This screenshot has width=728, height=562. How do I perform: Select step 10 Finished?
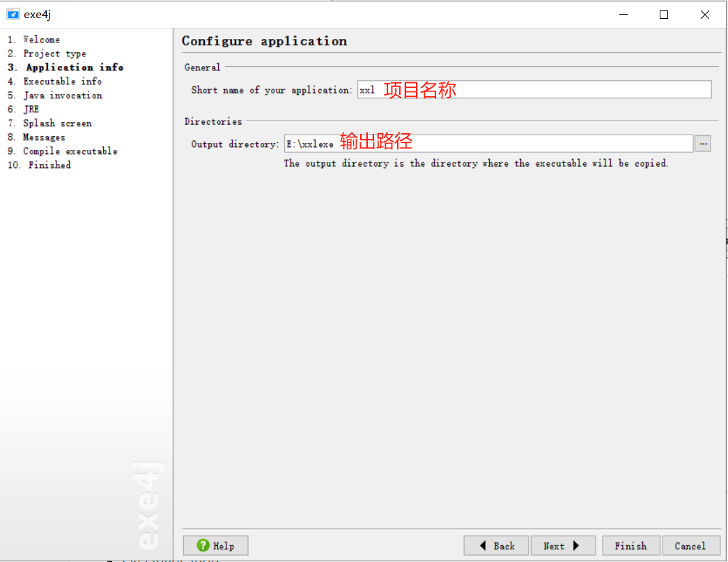(x=40, y=165)
